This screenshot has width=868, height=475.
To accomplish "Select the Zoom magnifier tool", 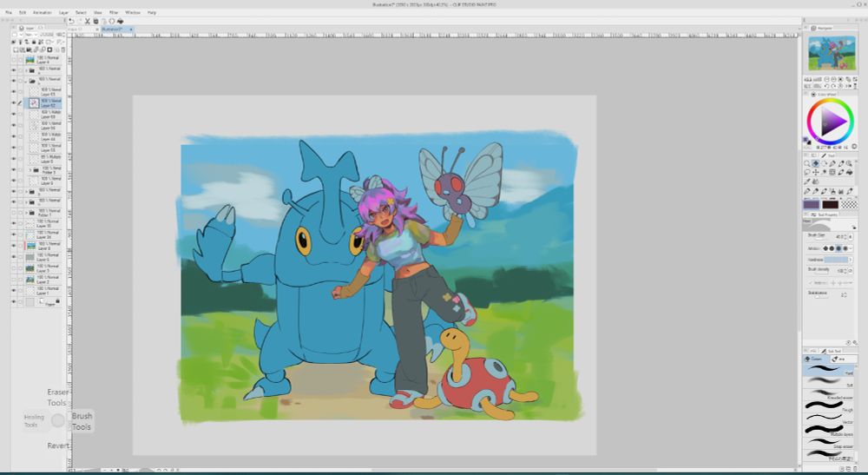I will (807, 163).
